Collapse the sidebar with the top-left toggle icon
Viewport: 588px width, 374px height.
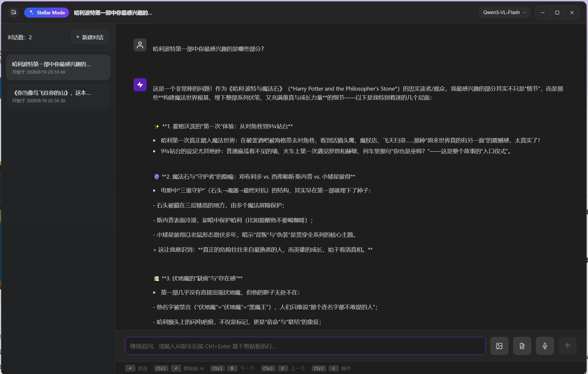pos(14,12)
